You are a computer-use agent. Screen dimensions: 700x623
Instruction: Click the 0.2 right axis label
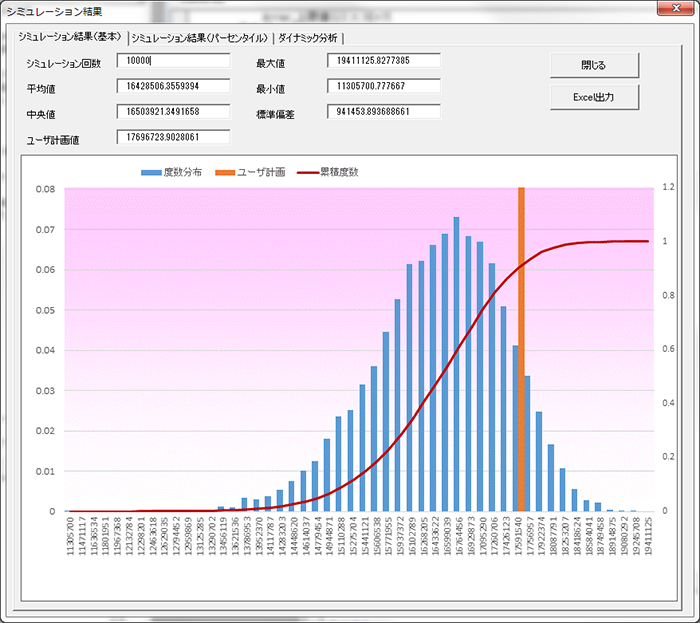668,457
